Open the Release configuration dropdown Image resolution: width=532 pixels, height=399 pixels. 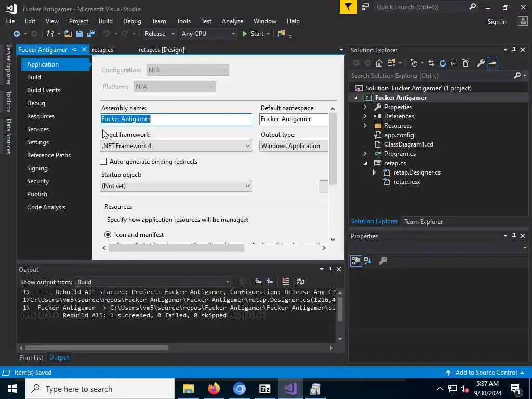(x=159, y=34)
